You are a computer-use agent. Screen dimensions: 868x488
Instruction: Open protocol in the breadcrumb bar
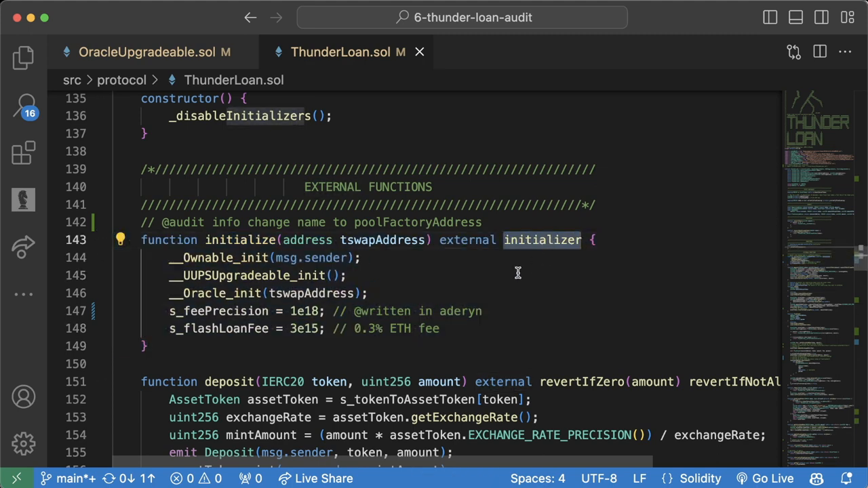coord(121,80)
